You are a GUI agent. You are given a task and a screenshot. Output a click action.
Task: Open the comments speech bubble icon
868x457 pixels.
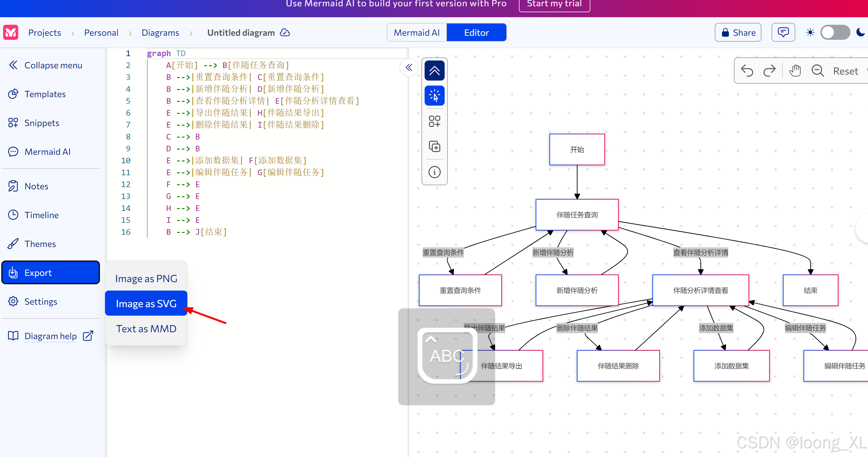783,33
